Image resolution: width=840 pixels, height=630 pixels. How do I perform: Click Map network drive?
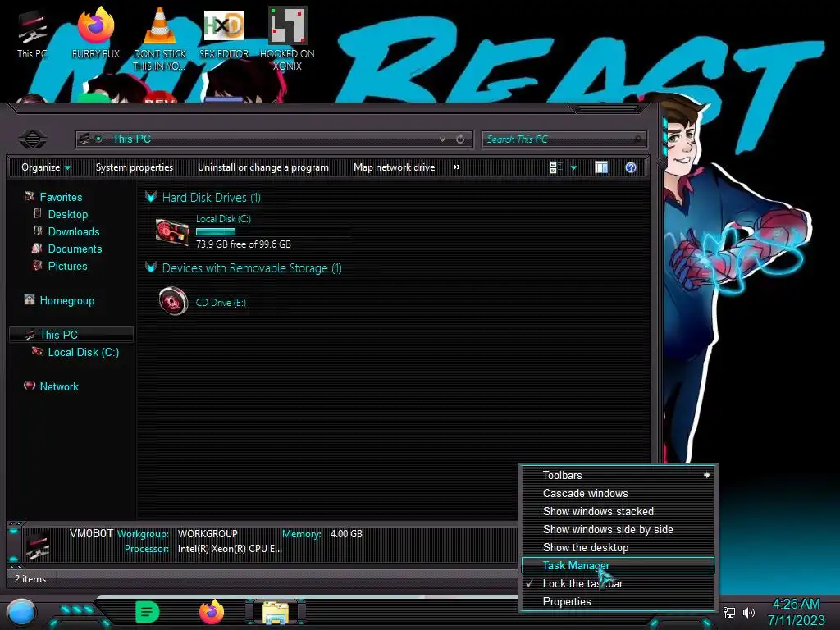(x=395, y=167)
